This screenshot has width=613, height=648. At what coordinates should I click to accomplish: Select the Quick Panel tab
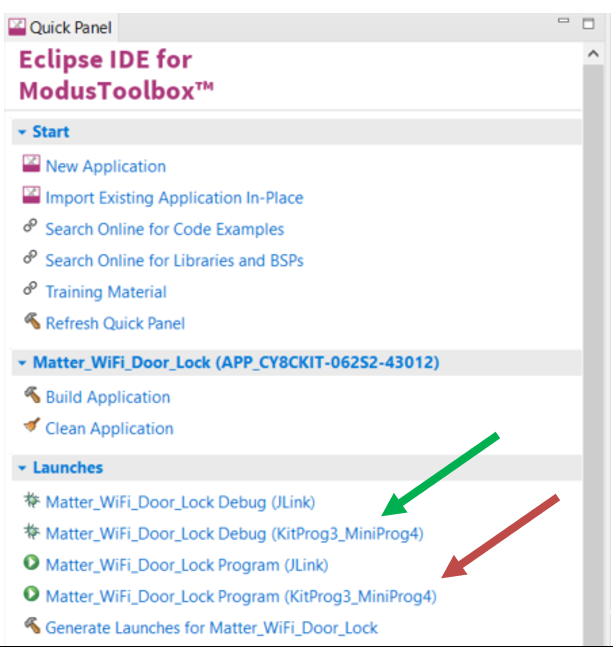click(x=60, y=28)
